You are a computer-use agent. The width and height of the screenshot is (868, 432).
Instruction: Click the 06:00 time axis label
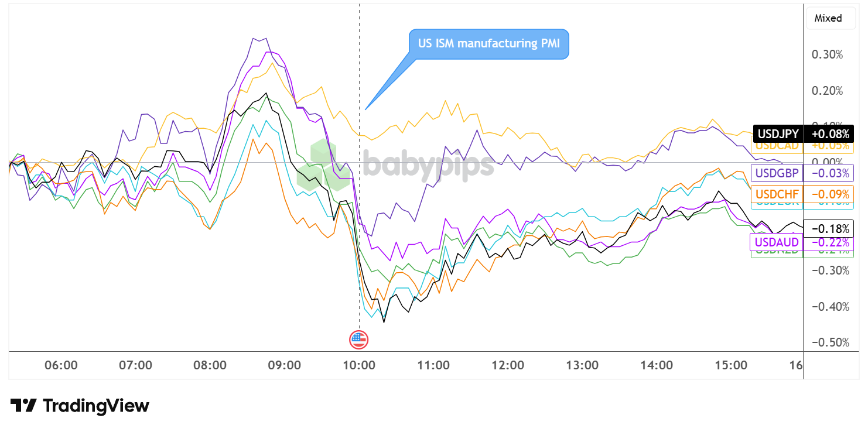[61, 365]
